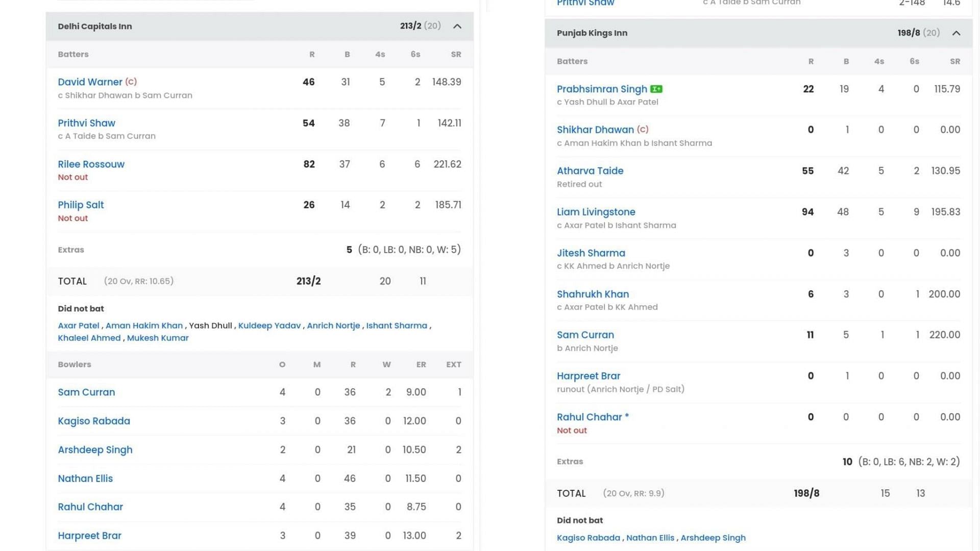Click Liam Livingstone's name
980x551 pixels.
click(596, 212)
